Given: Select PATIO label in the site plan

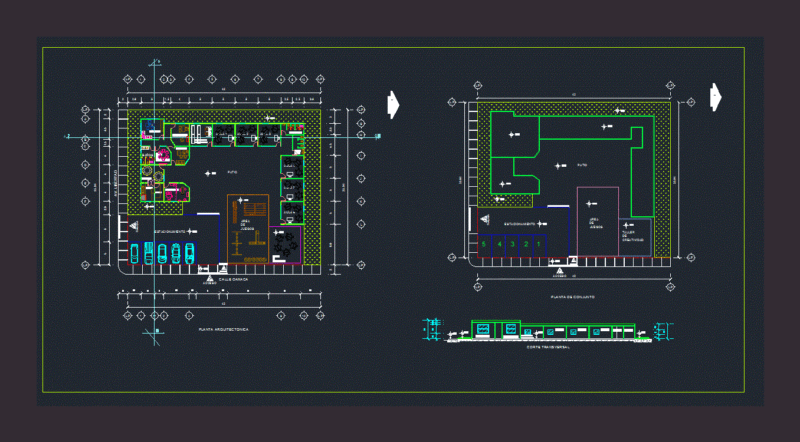Looking at the screenshot, I should click(582, 165).
